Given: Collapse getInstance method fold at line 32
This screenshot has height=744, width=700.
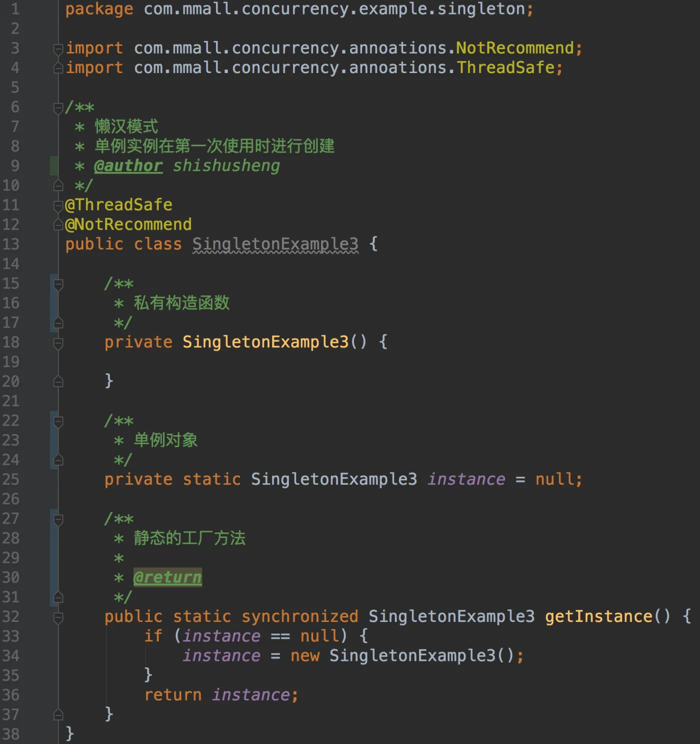Looking at the screenshot, I should 58,617.
